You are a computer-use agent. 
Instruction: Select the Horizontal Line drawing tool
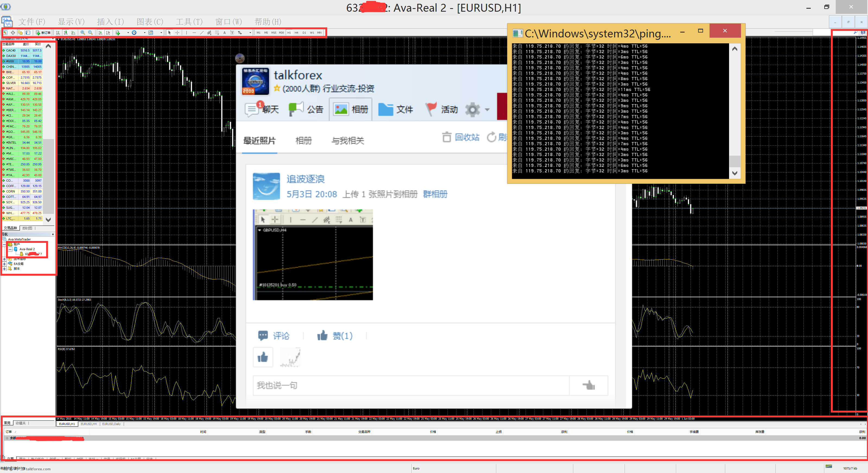[194, 33]
